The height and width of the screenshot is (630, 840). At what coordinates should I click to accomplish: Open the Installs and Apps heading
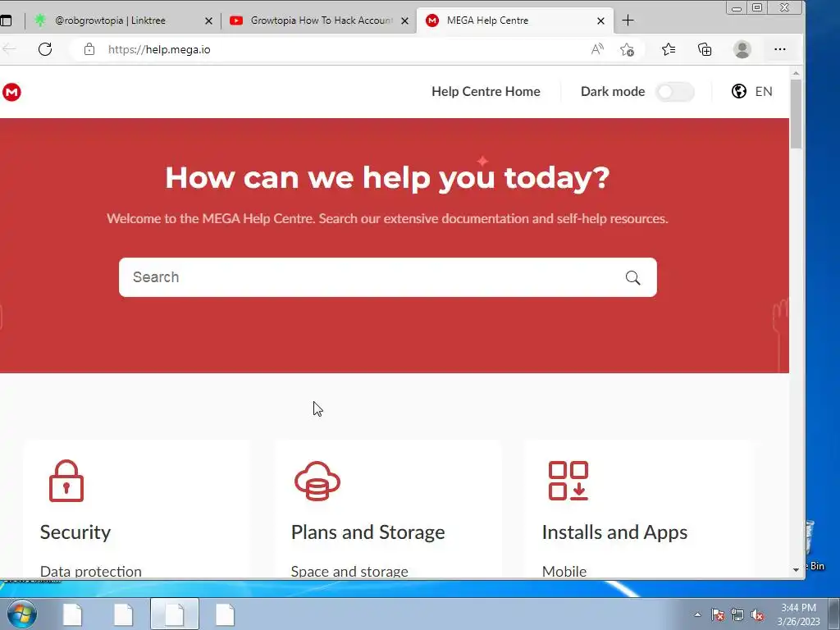pyautogui.click(x=614, y=532)
